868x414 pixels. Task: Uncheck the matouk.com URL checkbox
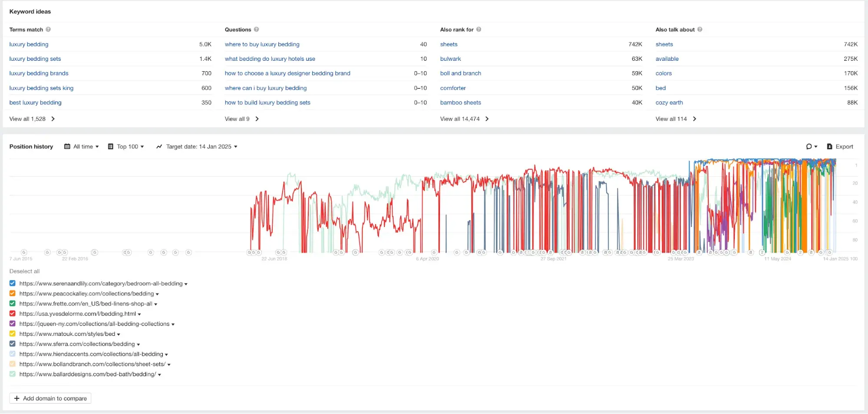tap(13, 334)
